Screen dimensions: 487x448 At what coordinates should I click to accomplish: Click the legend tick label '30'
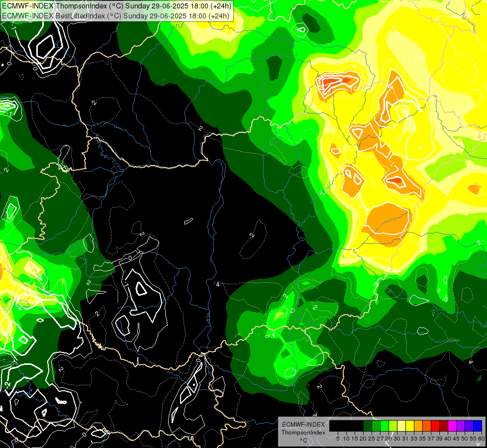click(x=397, y=439)
